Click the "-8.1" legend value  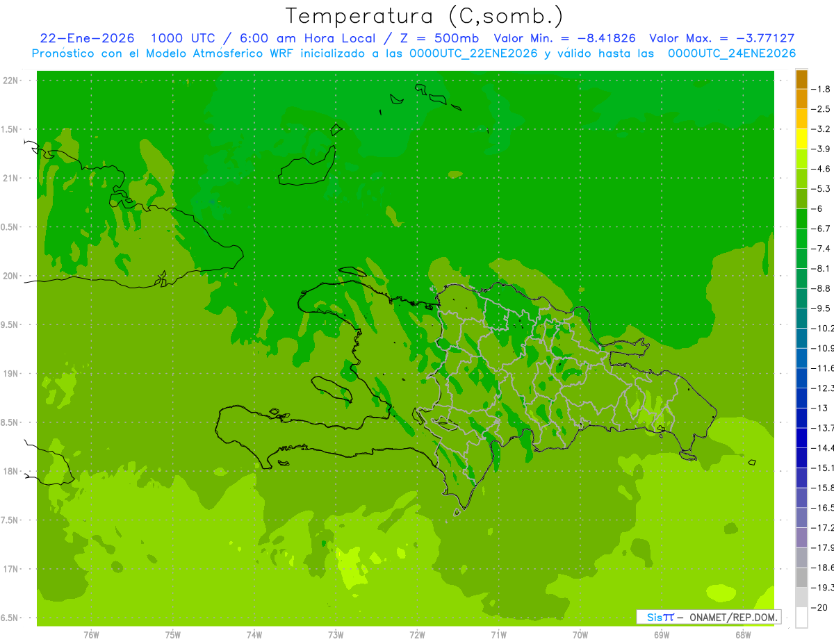pos(821,268)
